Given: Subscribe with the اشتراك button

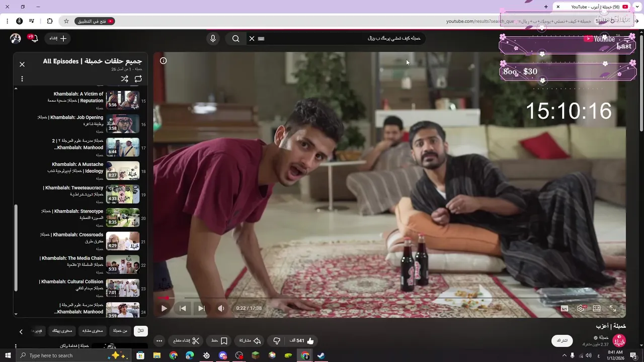Looking at the screenshot, I should (562, 340).
